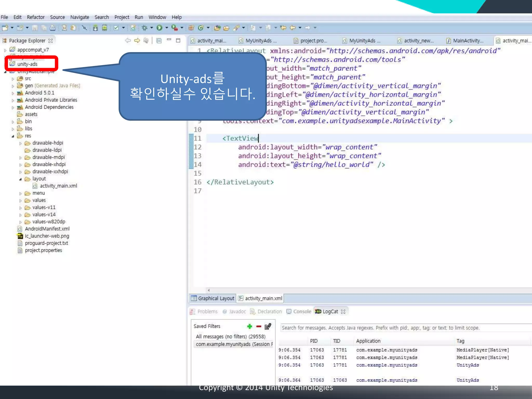Maximize the Package Explorer view

pyautogui.click(x=178, y=40)
